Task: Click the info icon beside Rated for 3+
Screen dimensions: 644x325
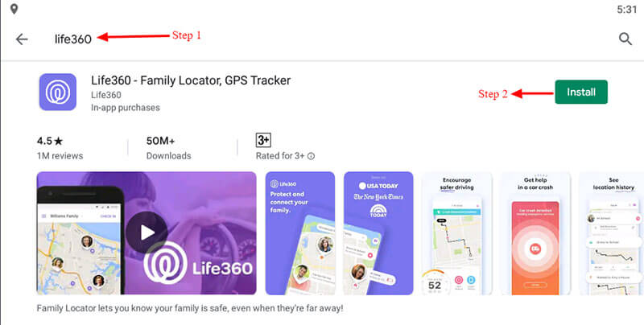Action: click(311, 156)
